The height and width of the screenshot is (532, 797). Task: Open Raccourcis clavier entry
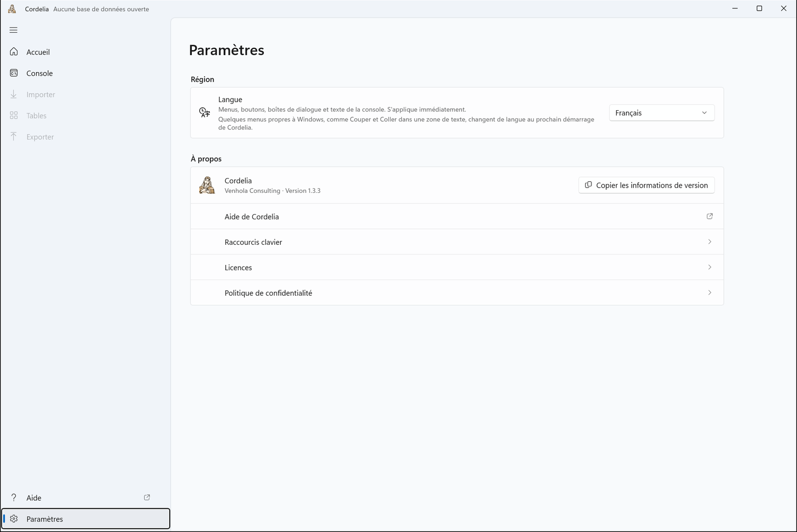(457, 242)
